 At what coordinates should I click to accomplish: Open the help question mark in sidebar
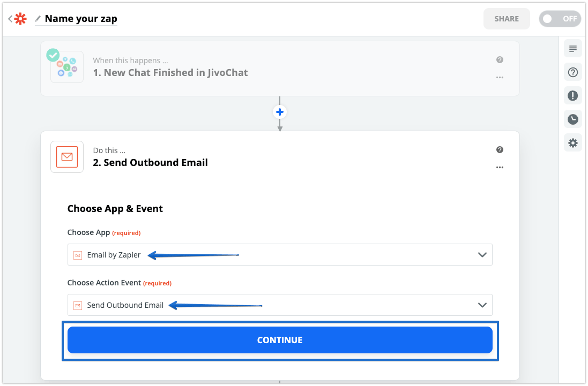pyautogui.click(x=572, y=72)
